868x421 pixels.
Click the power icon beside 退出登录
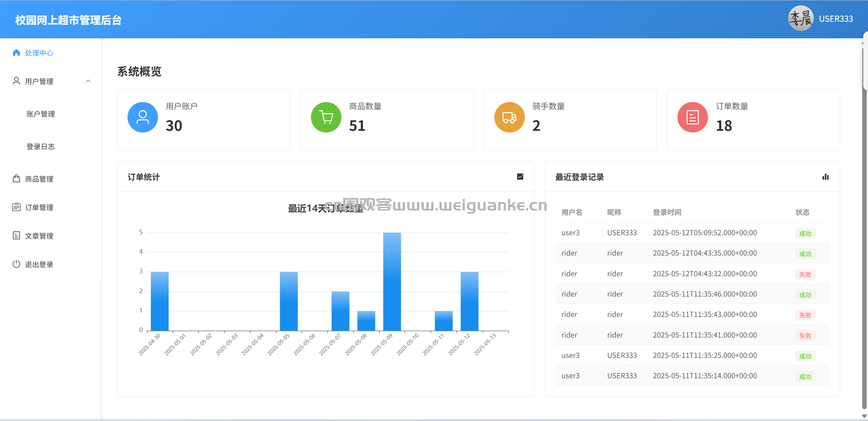click(x=16, y=264)
